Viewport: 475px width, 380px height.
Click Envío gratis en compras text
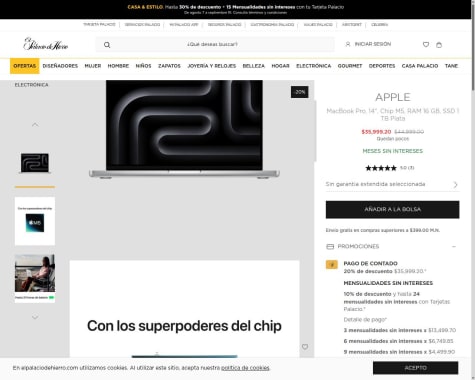383,230
